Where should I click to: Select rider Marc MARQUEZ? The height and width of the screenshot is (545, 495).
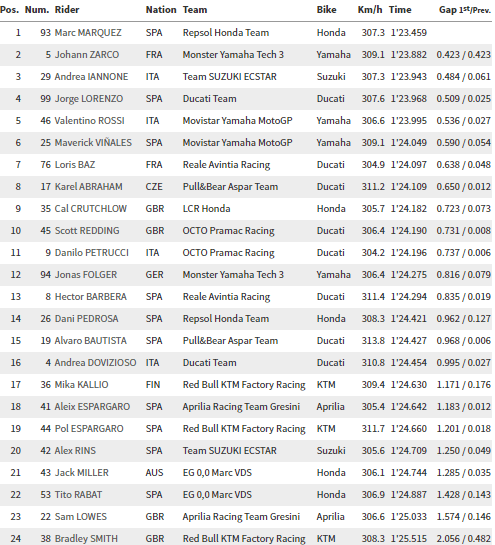click(x=88, y=33)
